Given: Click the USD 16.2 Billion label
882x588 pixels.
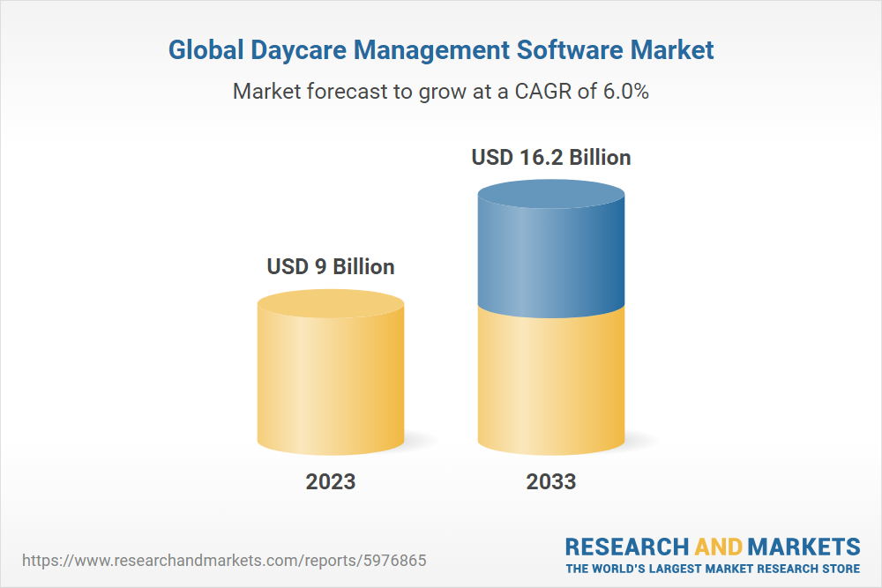Looking at the screenshot, I should click(x=551, y=158).
